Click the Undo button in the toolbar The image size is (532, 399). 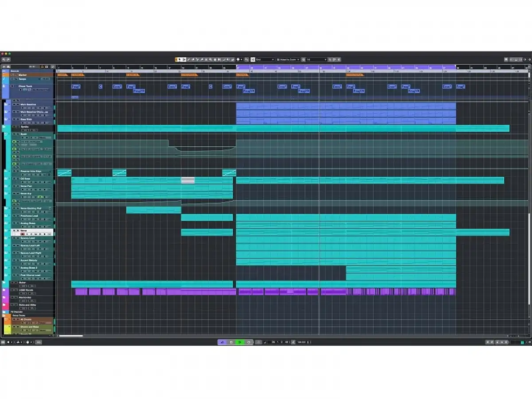pyautogui.click(x=3, y=59)
